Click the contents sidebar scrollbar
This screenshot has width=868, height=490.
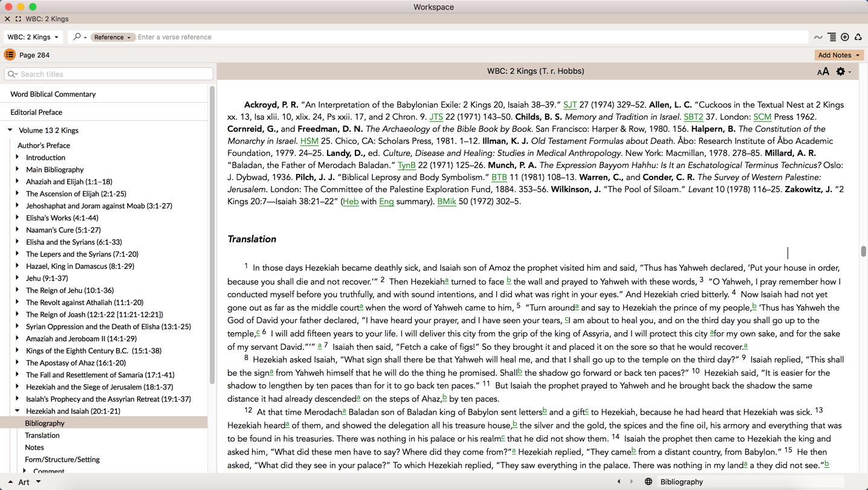coord(212,236)
